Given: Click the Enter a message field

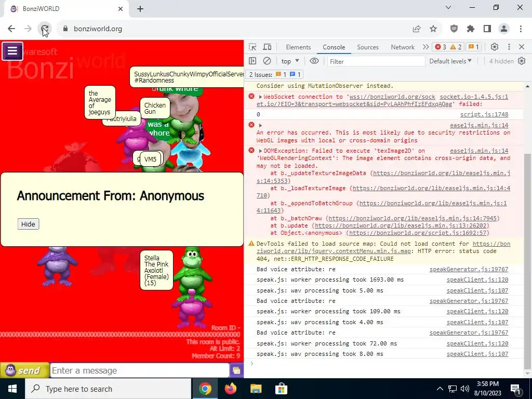Looking at the screenshot, I should point(140,370).
